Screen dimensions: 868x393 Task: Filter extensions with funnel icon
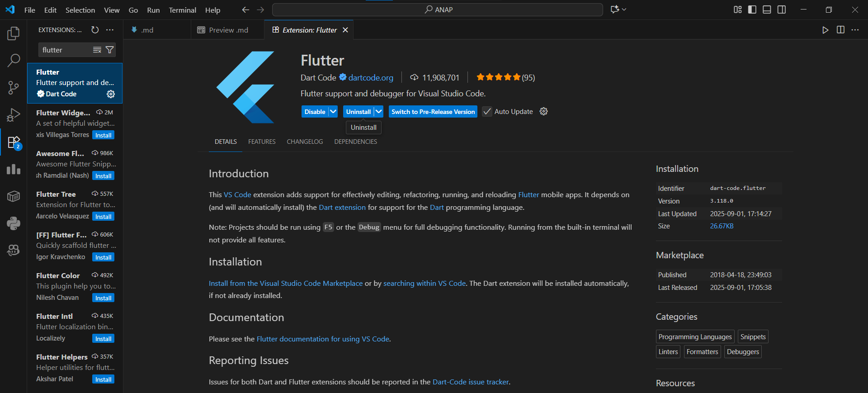coord(109,50)
